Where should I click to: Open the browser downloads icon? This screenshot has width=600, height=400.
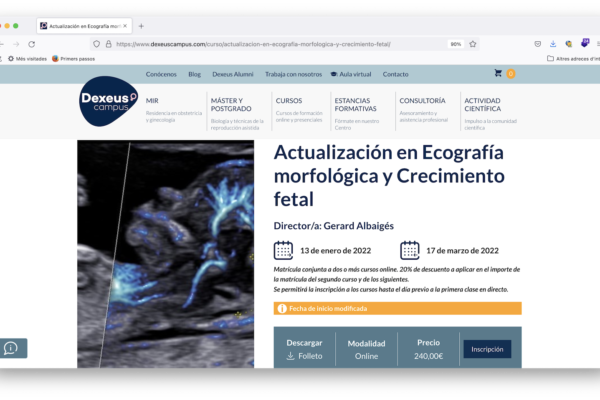point(553,44)
